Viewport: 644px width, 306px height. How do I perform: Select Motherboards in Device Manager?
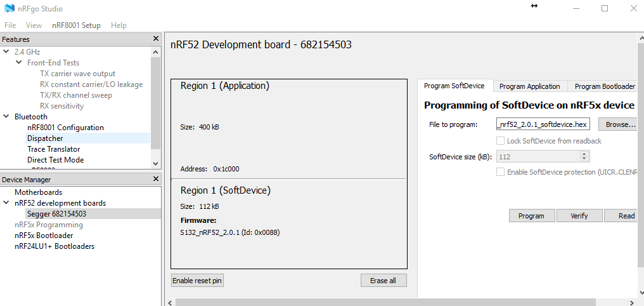click(38, 192)
